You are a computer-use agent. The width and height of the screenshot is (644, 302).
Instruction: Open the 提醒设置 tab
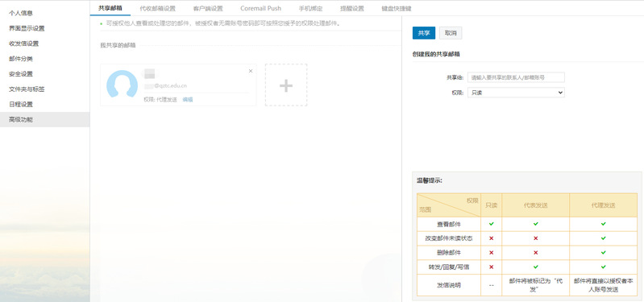pos(352,8)
